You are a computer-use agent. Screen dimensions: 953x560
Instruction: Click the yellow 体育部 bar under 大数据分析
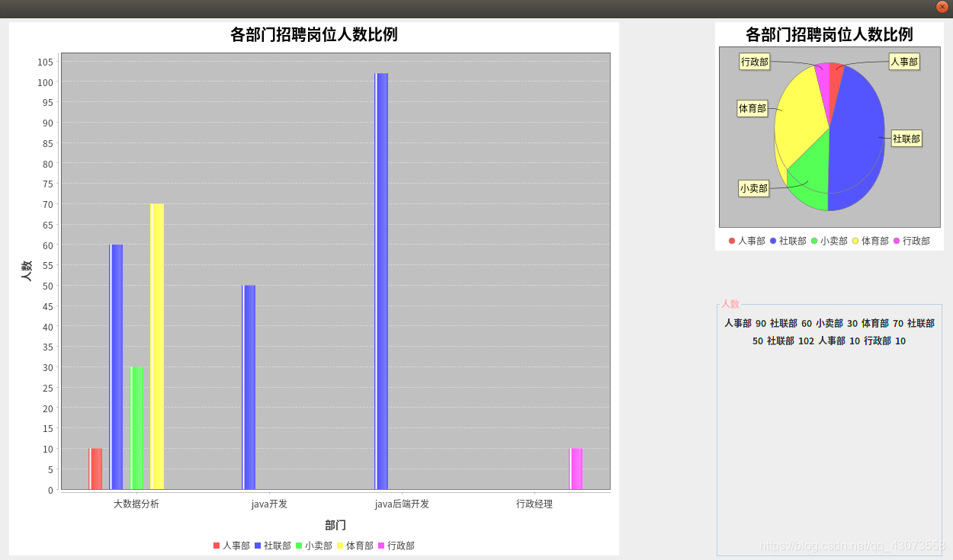pos(157,347)
